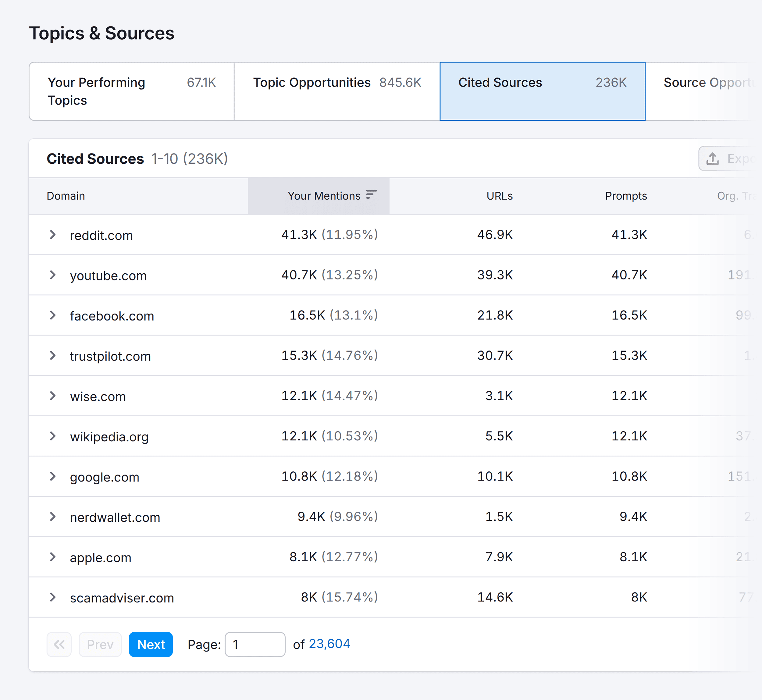Jump to first page using double-arrow icon

pyautogui.click(x=59, y=644)
